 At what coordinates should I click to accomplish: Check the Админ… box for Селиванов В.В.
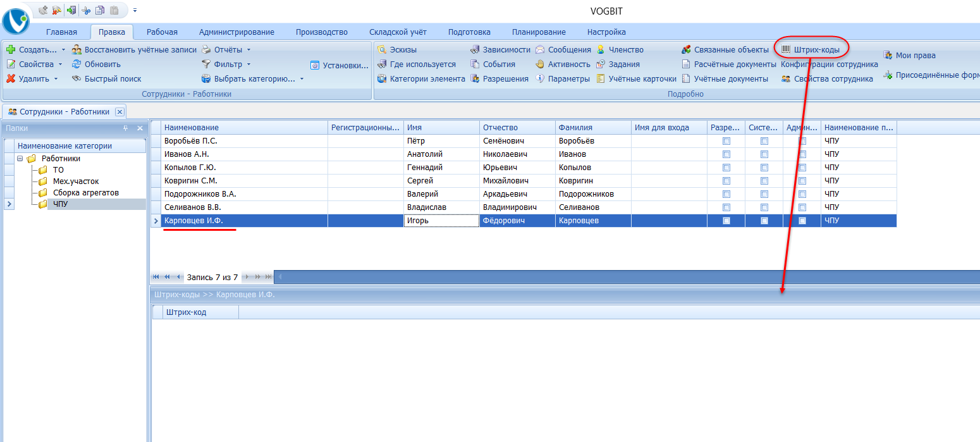pyautogui.click(x=802, y=207)
